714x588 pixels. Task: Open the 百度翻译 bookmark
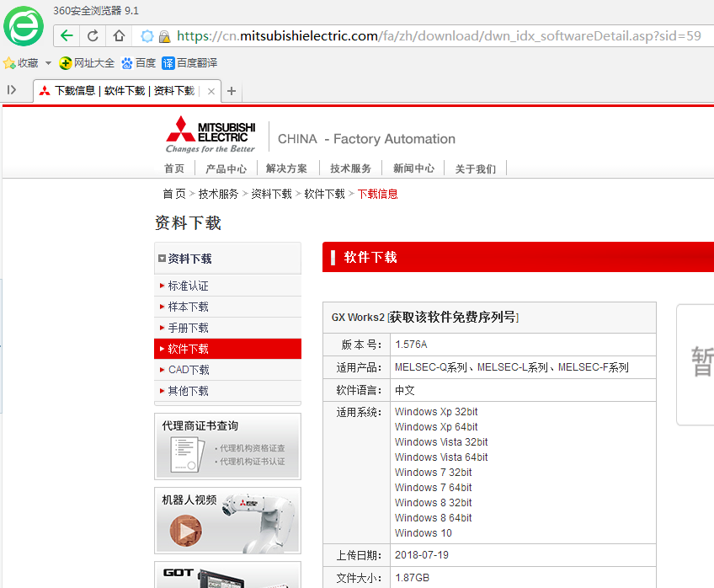[190, 63]
